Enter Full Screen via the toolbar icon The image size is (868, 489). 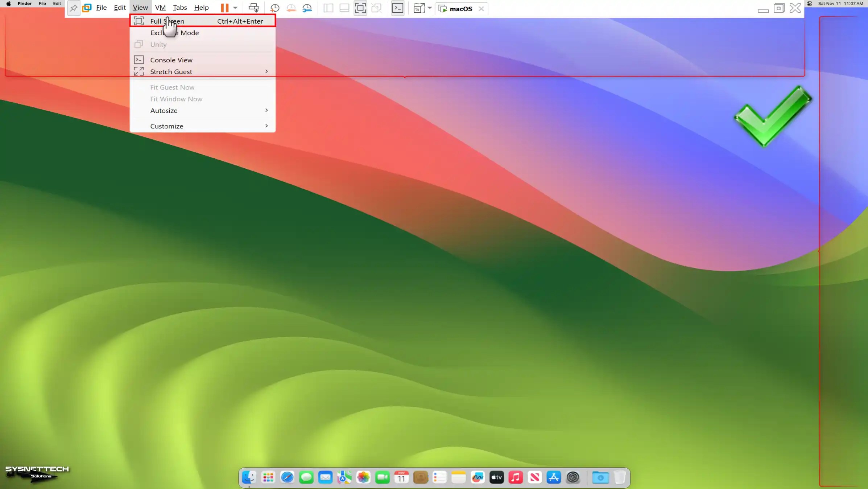coord(360,8)
